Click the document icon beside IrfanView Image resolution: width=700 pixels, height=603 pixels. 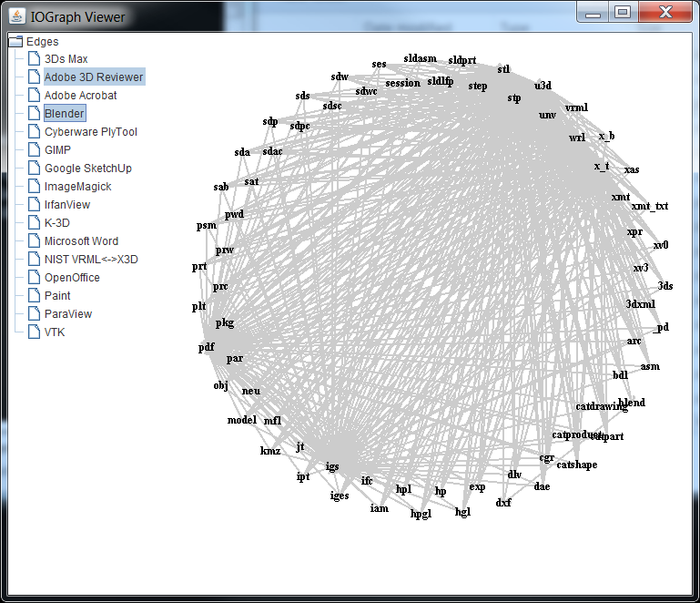(x=34, y=204)
